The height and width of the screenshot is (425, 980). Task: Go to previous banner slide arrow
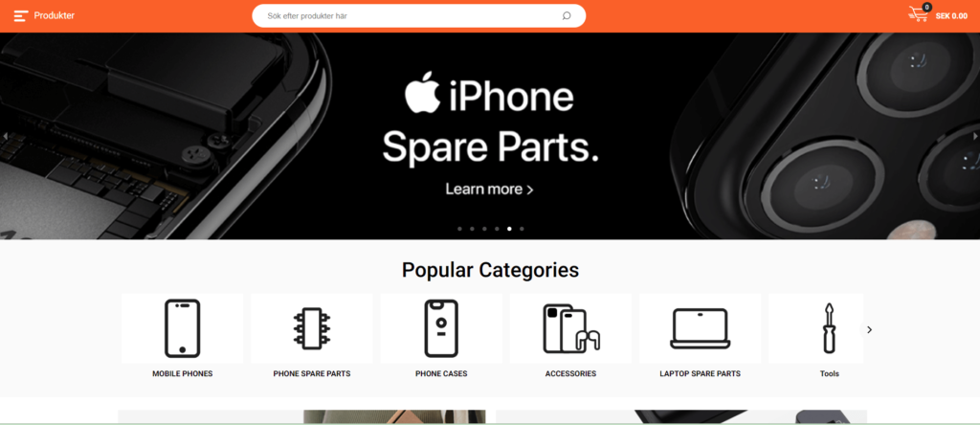tap(5, 136)
